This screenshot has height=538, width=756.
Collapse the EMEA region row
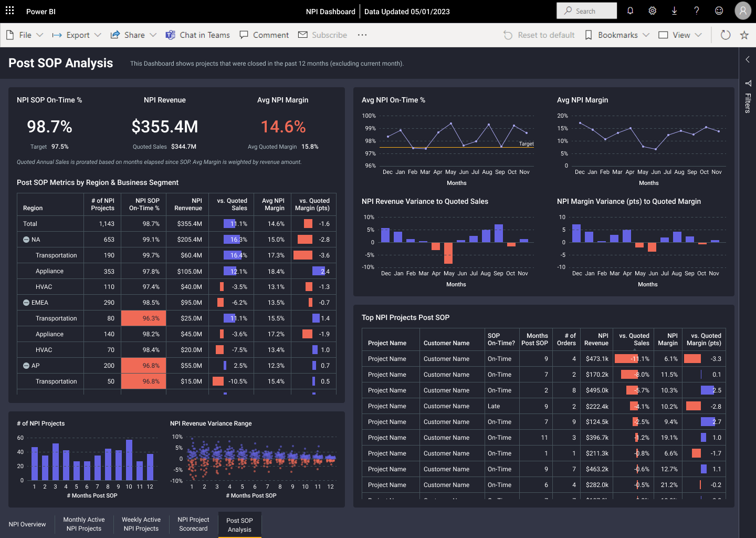pyautogui.click(x=26, y=303)
